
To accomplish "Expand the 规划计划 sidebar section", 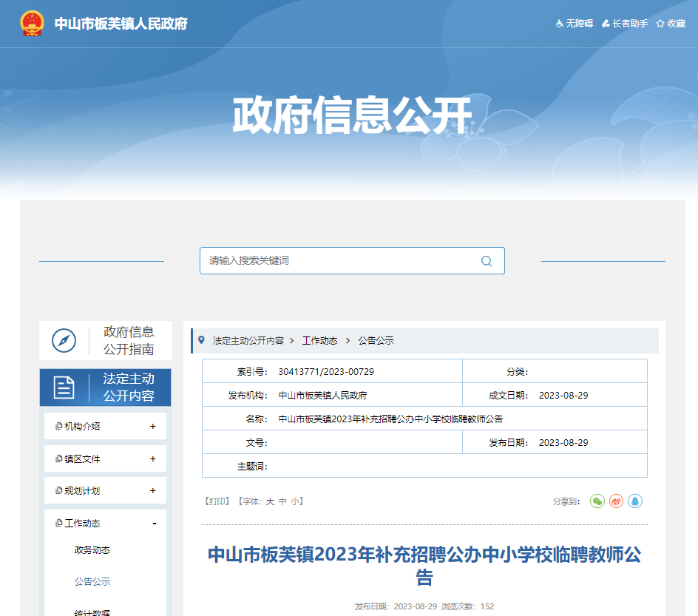I will 152,491.
